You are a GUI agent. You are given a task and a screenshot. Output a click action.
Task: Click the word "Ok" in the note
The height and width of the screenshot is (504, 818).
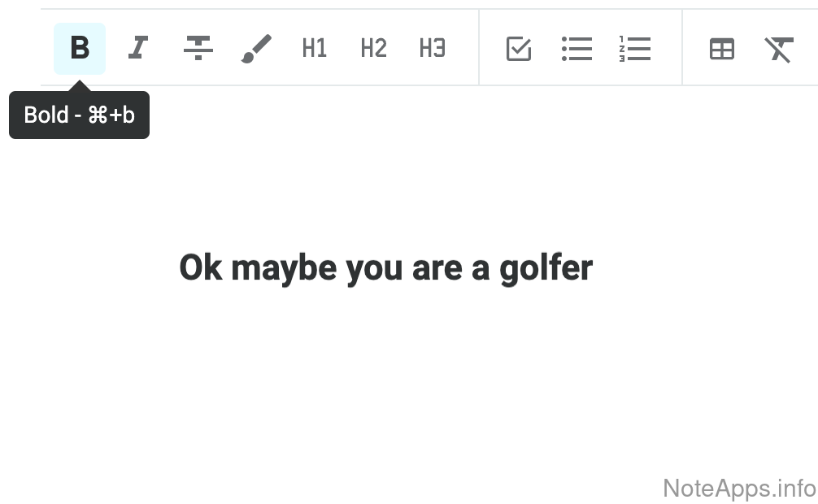pyautogui.click(x=200, y=267)
